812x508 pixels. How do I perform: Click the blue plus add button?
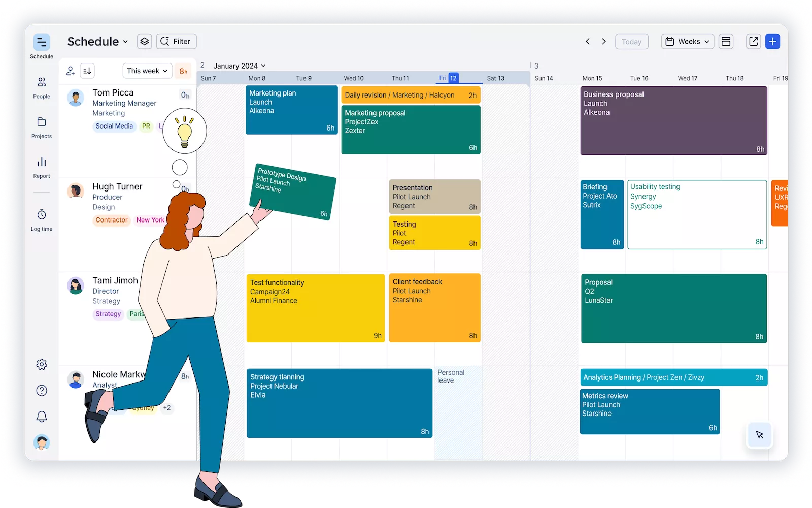tap(772, 42)
